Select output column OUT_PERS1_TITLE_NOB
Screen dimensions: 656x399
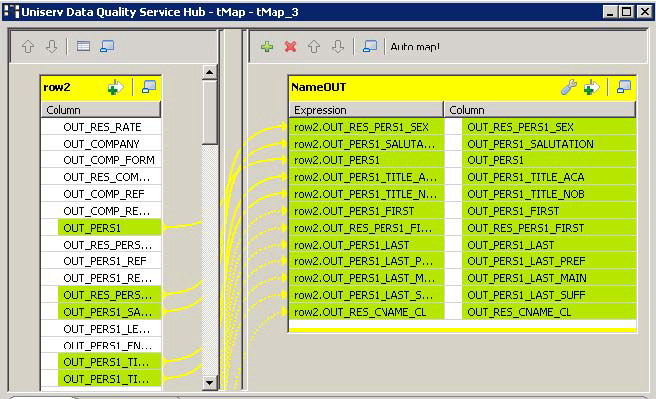pos(549,194)
